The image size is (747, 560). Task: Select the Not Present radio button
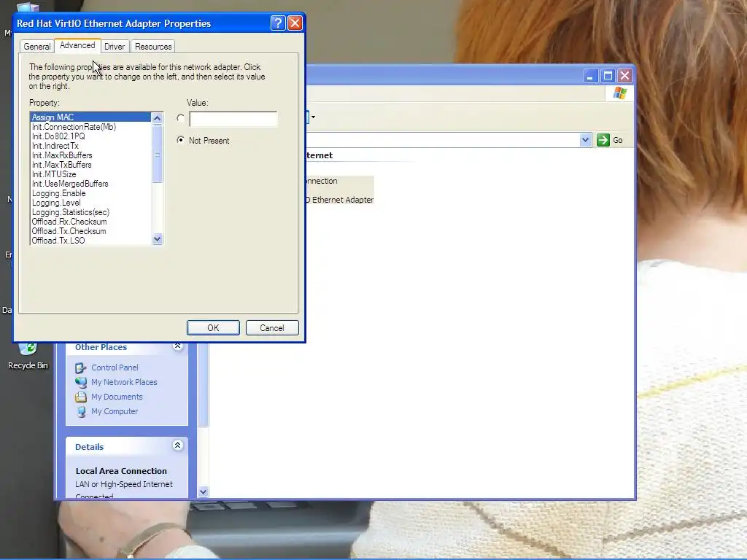coord(181,140)
